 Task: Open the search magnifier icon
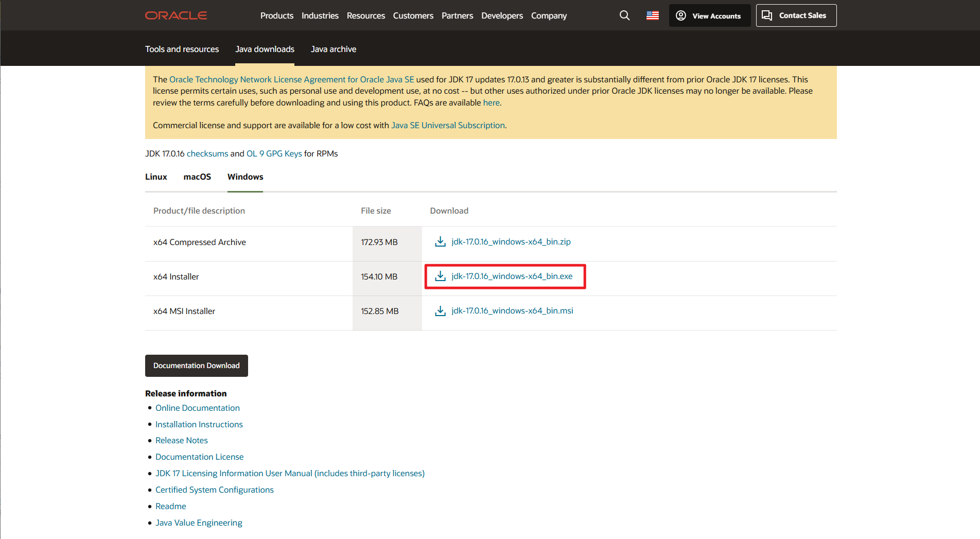(624, 15)
